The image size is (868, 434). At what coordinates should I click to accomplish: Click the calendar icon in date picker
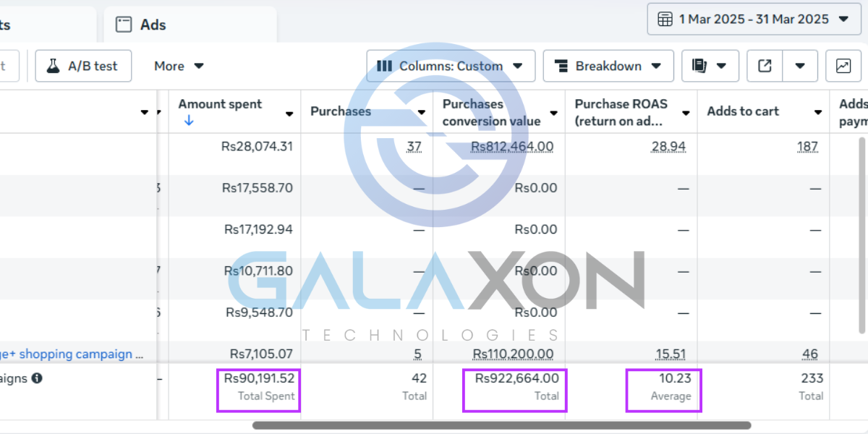[665, 20]
